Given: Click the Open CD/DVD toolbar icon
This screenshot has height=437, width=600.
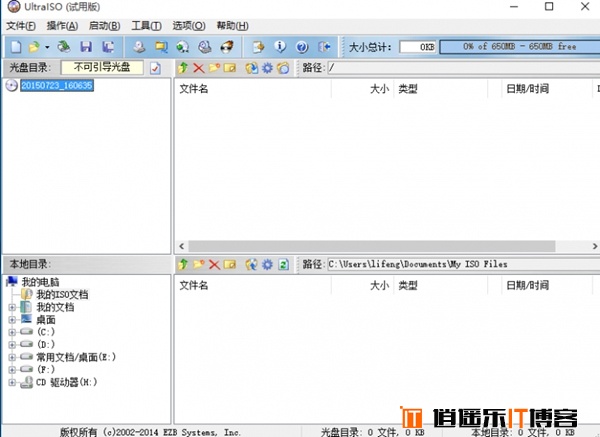Looking at the screenshot, I should 64,47.
